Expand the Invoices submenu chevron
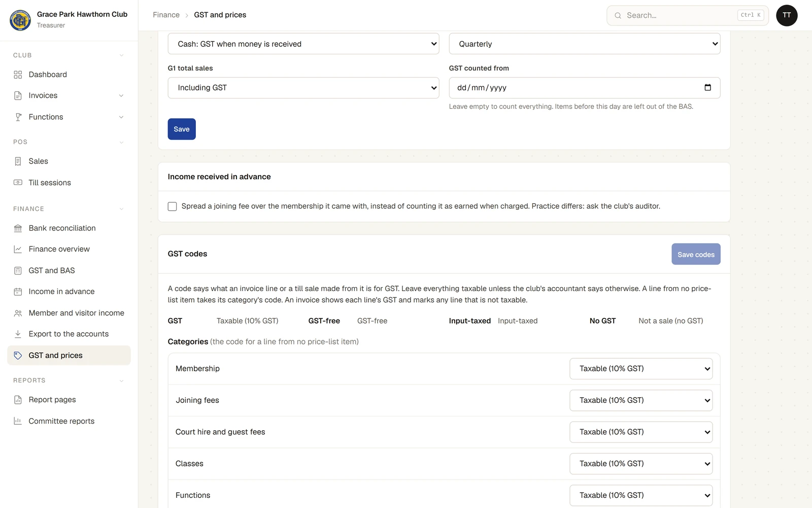The height and width of the screenshot is (508, 812). click(x=121, y=96)
